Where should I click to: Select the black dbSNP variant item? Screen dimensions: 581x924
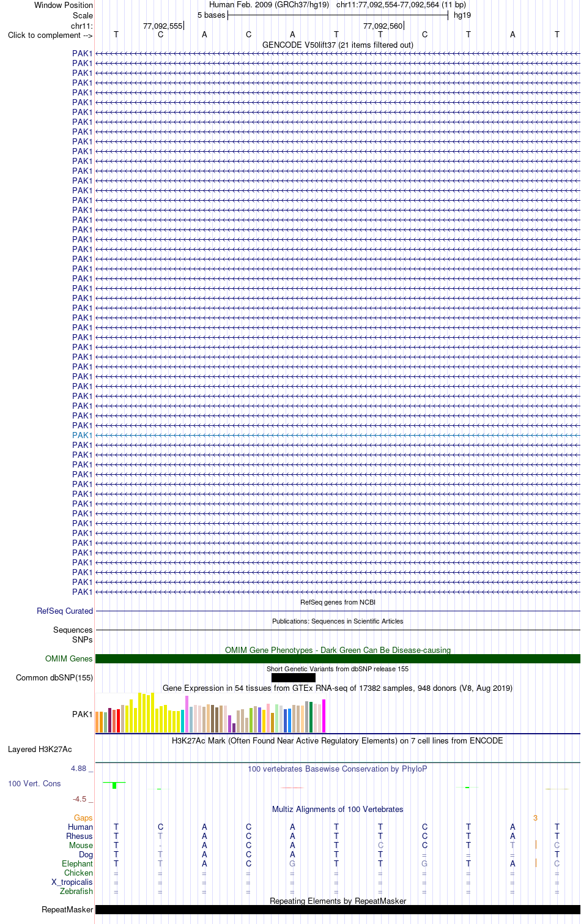coord(294,677)
